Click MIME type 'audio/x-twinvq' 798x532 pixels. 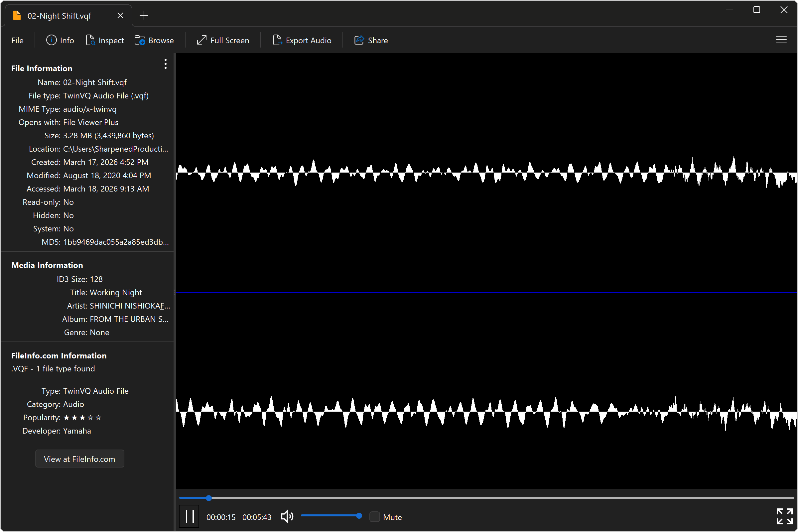click(x=90, y=109)
